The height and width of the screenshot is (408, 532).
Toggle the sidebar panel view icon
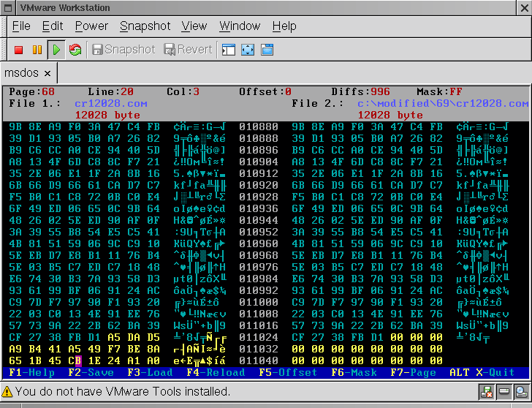pos(229,50)
